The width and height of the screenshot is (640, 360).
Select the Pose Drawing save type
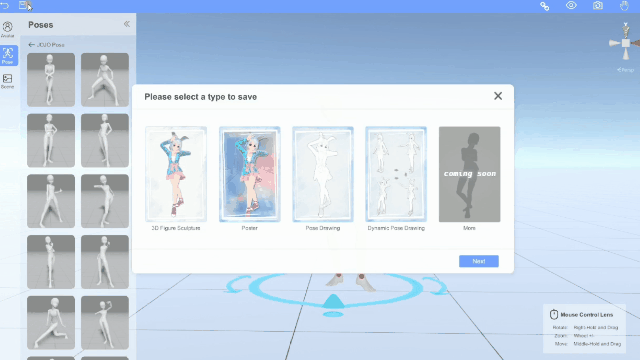tap(323, 174)
